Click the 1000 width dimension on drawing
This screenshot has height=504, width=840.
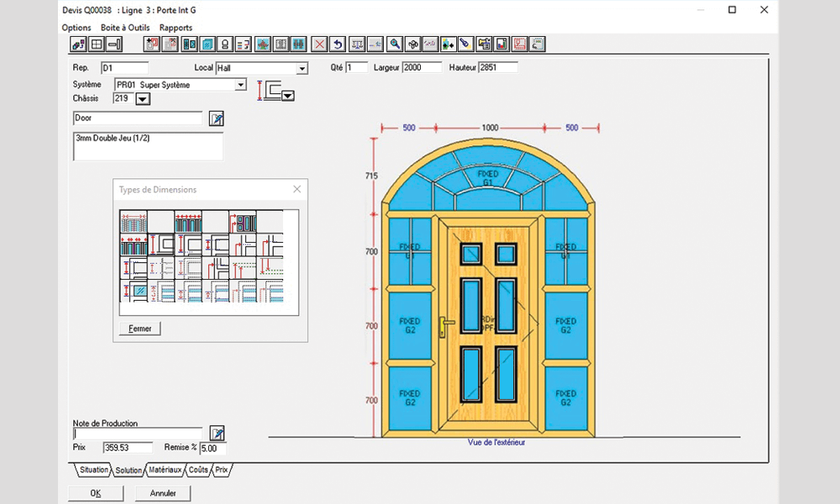pyautogui.click(x=490, y=128)
